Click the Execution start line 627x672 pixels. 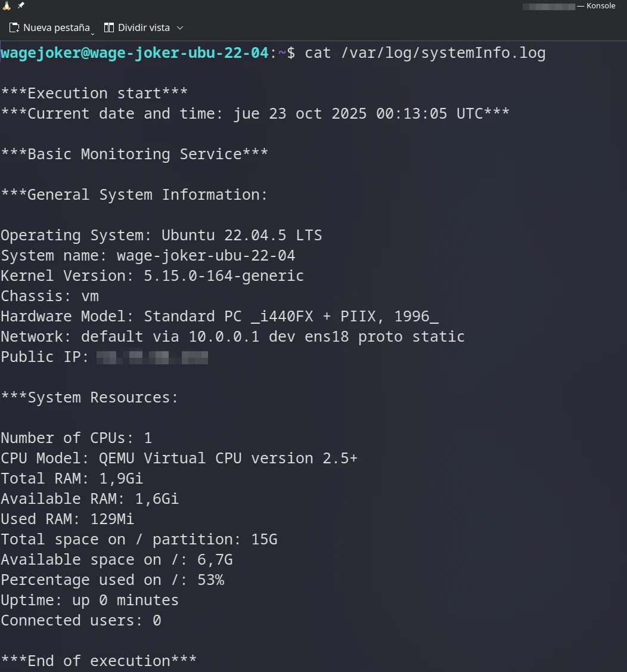(x=94, y=93)
